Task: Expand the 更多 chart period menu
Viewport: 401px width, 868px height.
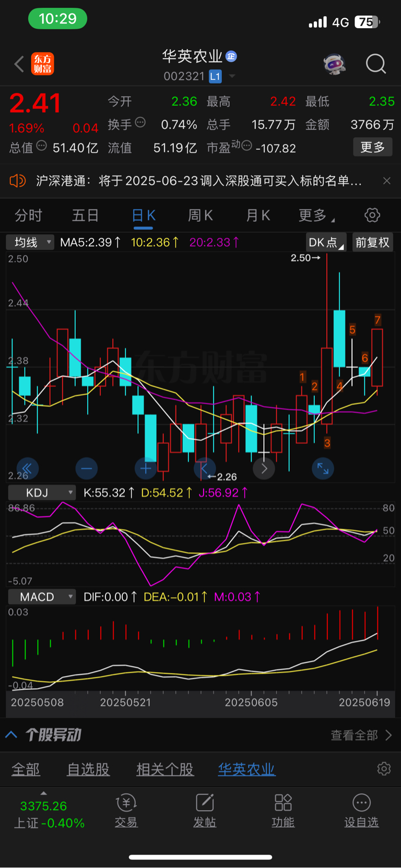Action: pyautogui.click(x=316, y=216)
